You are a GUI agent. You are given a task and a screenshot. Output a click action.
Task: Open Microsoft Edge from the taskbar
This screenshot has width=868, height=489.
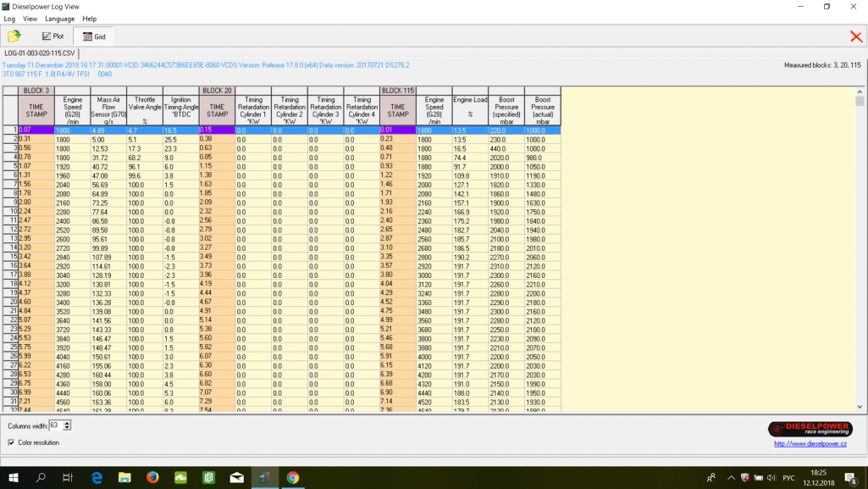[x=97, y=478]
